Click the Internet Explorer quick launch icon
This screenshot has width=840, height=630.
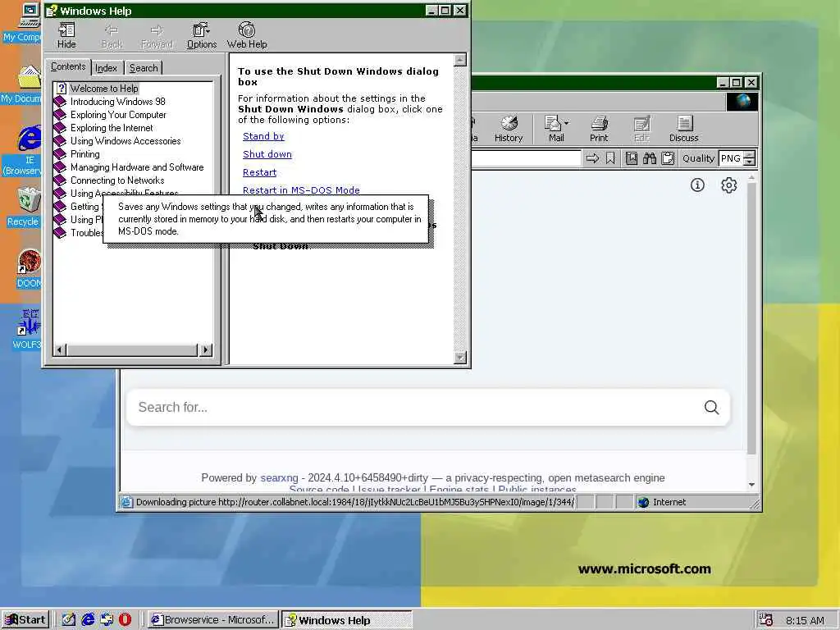[87, 620]
